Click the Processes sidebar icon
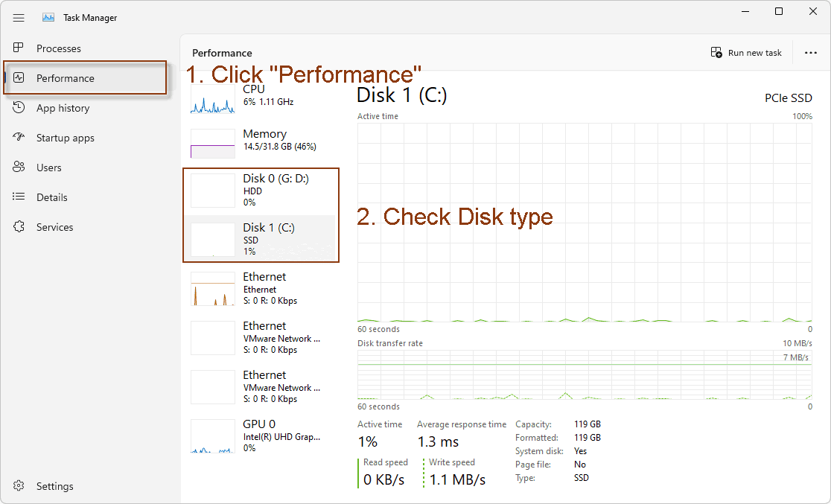This screenshot has height=504, width=831. tap(19, 48)
